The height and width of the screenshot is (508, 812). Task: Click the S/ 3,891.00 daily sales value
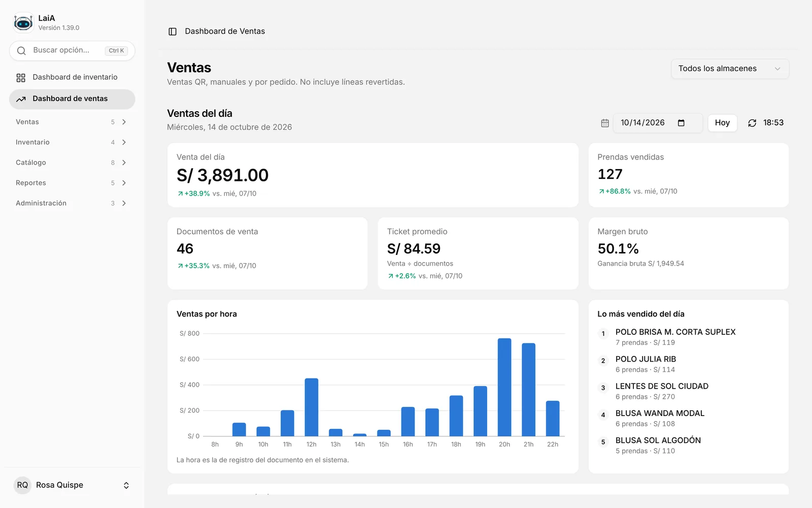pyautogui.click(x=222, y=175)
